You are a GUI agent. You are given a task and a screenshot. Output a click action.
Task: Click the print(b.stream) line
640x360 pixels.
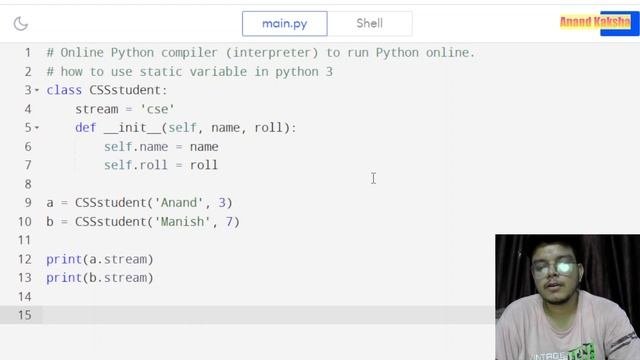[x=100, y=278]
